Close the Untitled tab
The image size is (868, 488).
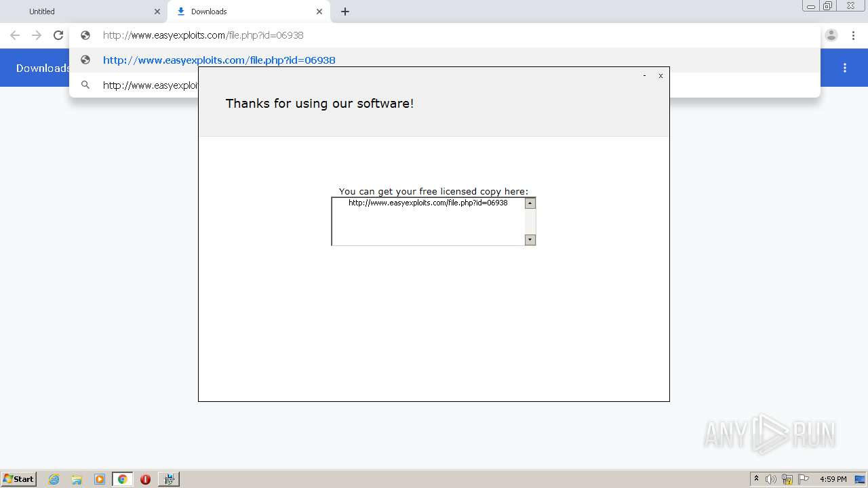pos(157,12)
